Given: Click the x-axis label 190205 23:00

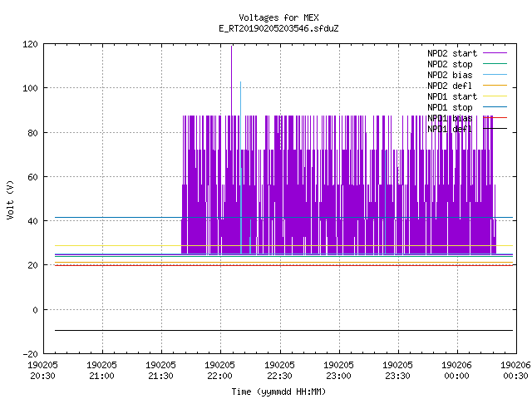Looking at the screenshot, I should tap(338, 371).
